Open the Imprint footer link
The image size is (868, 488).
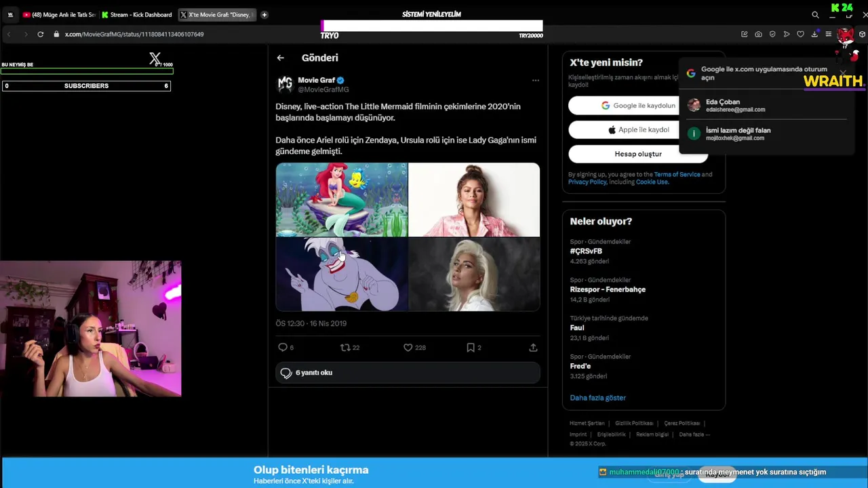pos(578,435)
